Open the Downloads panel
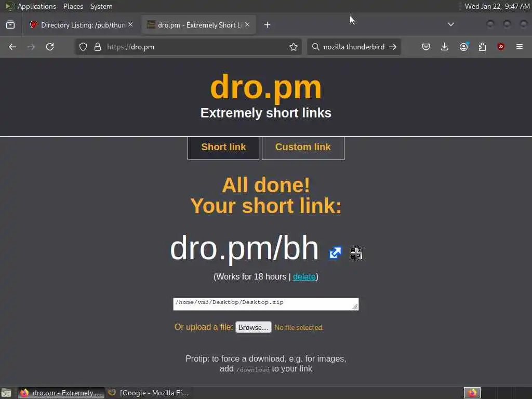This screenshot has width=532, height=399. [x=445, y=47]
